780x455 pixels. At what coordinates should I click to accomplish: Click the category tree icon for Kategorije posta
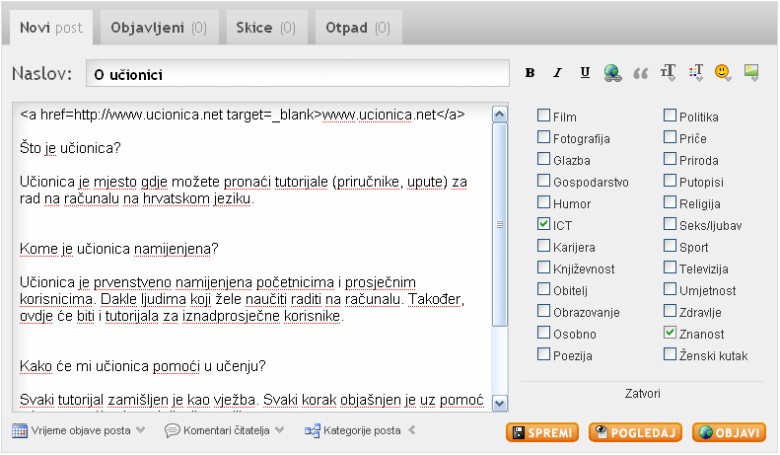coord(312,431)
